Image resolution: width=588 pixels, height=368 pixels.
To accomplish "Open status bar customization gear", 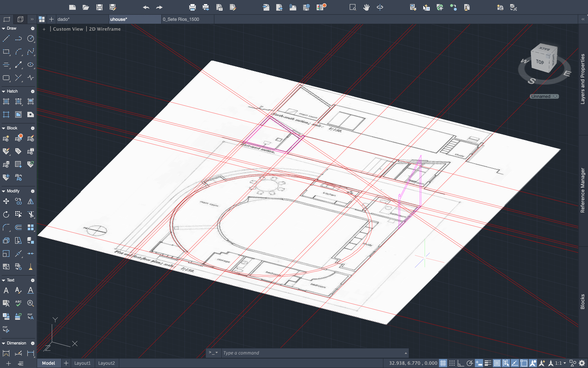I will (582, 363).
